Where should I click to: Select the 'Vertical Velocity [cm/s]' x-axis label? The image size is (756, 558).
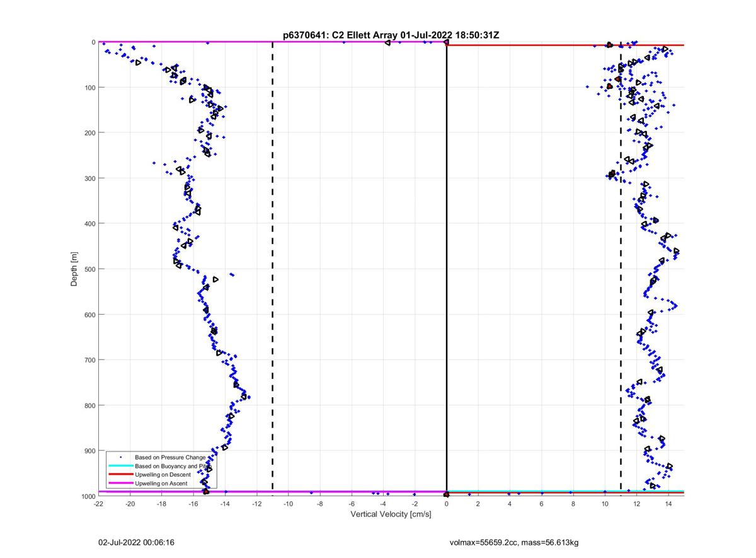point(391,514)
